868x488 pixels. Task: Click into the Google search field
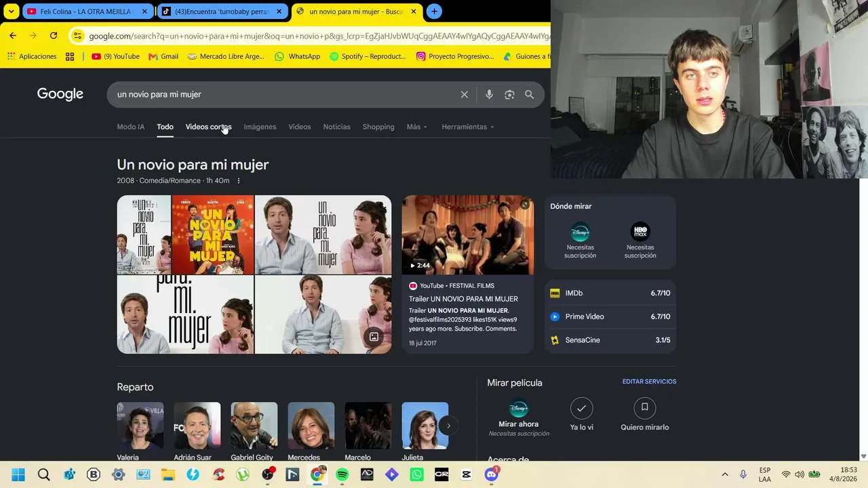coord(285,95)
